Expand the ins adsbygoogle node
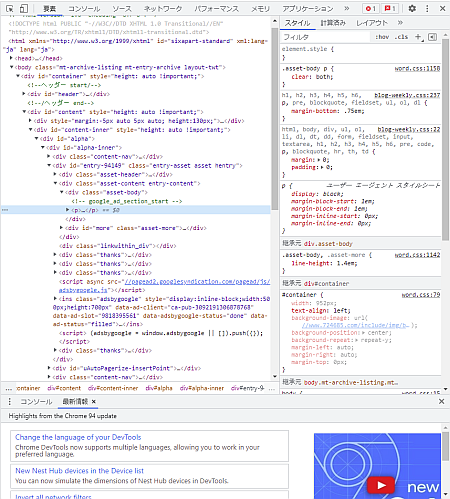 tap(55, 299)
